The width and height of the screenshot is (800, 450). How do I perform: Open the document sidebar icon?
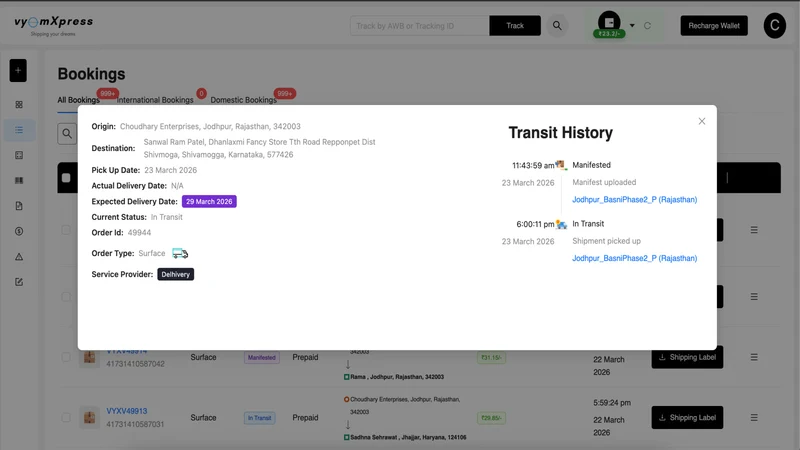[x=19, y=206]
